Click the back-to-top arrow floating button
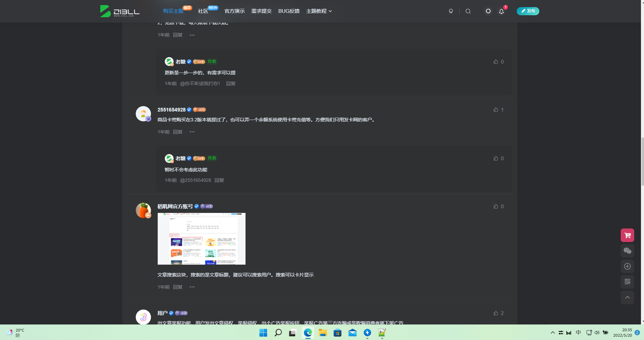The height and width of the screenshot is (340, 644). click(627, 297)
